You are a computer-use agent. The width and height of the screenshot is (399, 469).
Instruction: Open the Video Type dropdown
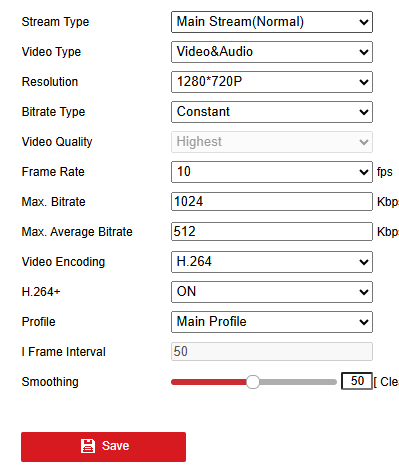(x=272, y=52)
